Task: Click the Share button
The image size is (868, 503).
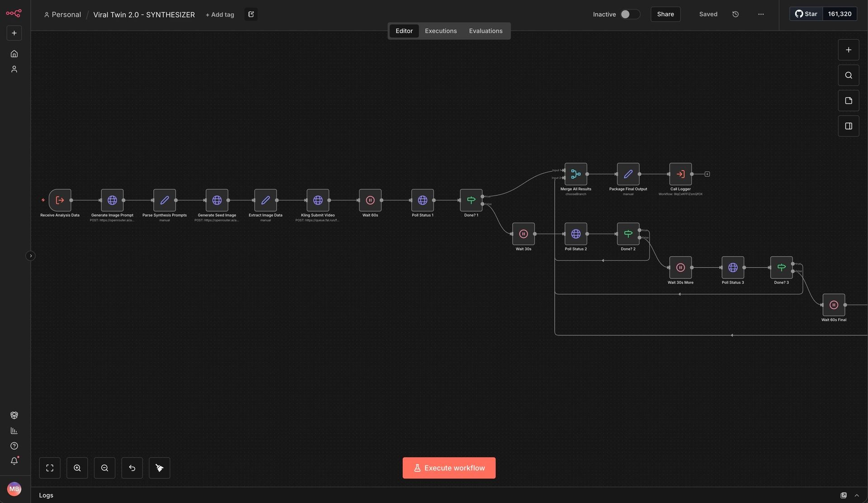Action: point(665,14)
